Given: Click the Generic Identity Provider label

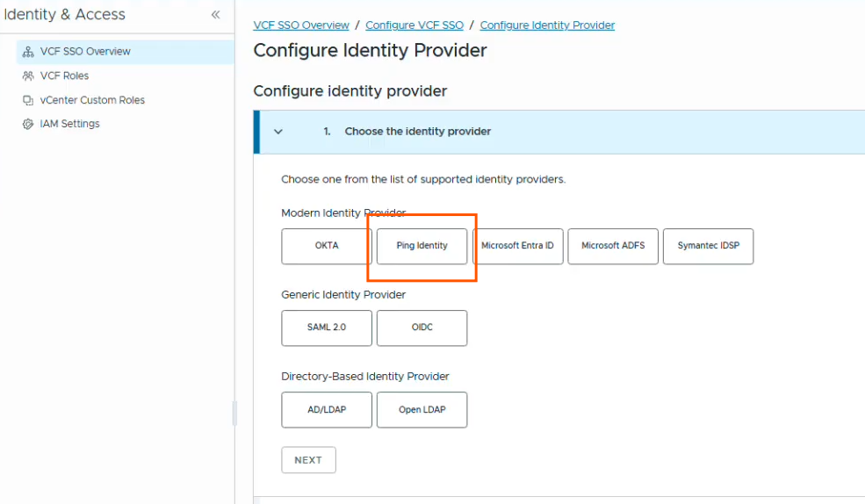Looking at the screenshot, I should tap(343, 295).
